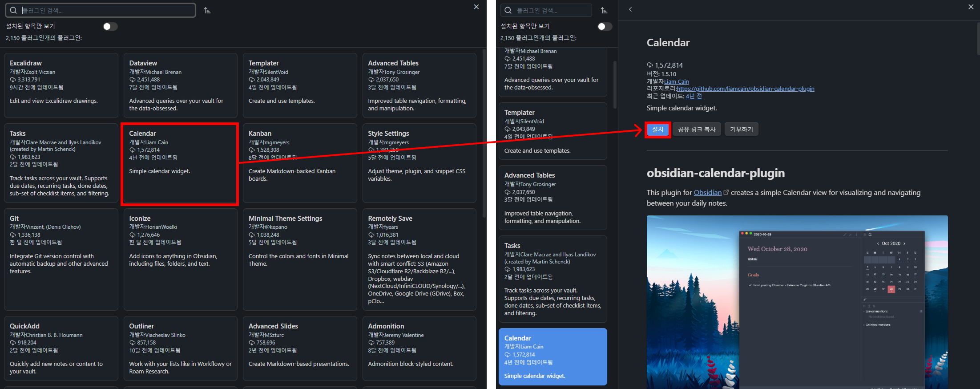Click the plugin preview screenshot image

[797, 302]
